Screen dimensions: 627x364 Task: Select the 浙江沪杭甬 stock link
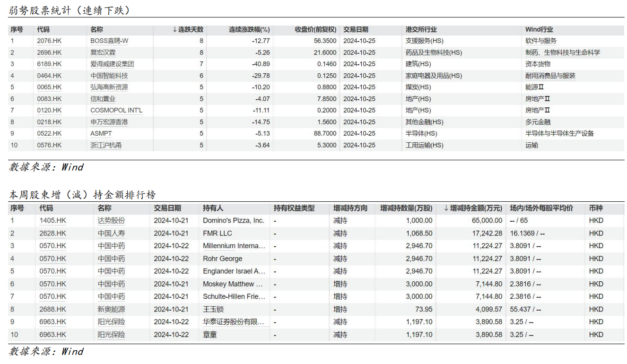(x=106, y=145)
